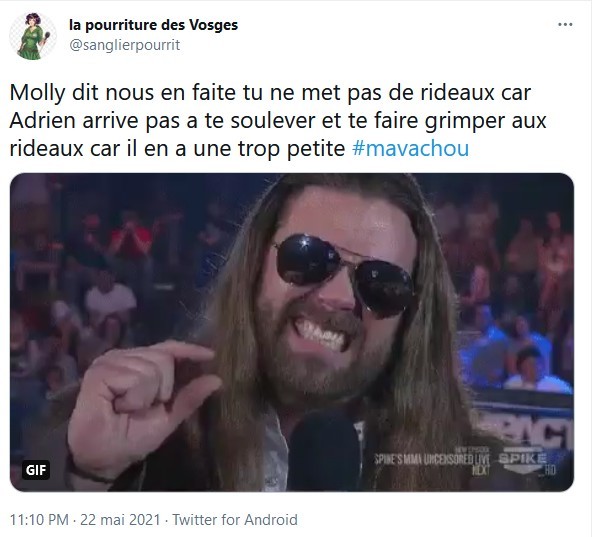Open the #mavachou hashtag
The image size is (594, 537).
click(410, 148)
